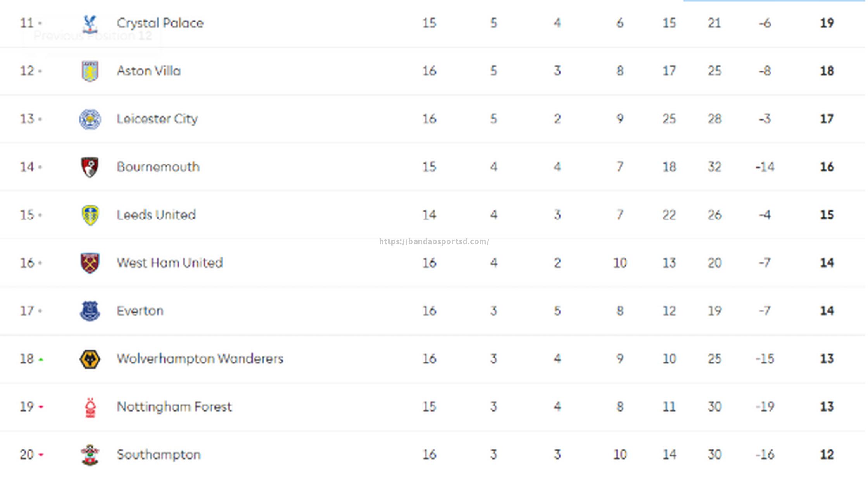Viewport: 868px width, 496px height.
Task: Click Nottingham Forest's red position-down indicator
Action: click(x=41, y=407)
